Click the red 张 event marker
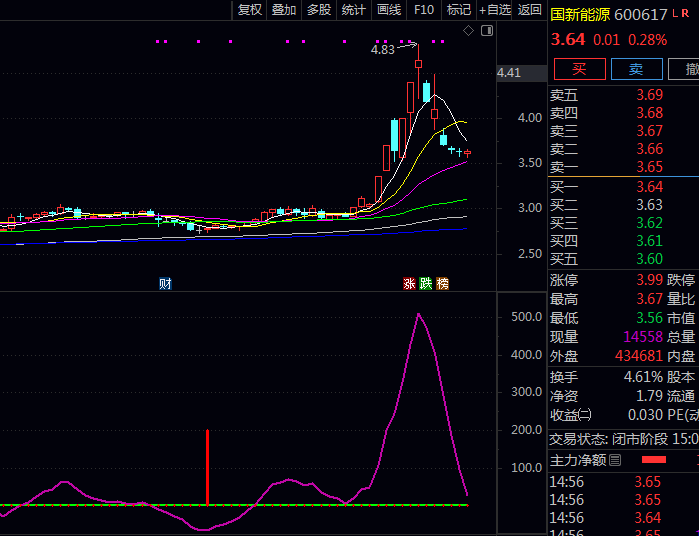 (409, 284)
